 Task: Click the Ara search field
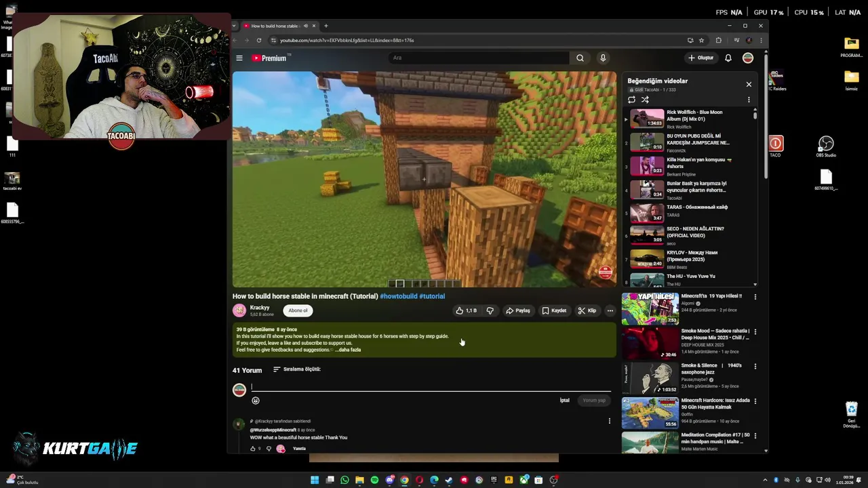478,58
